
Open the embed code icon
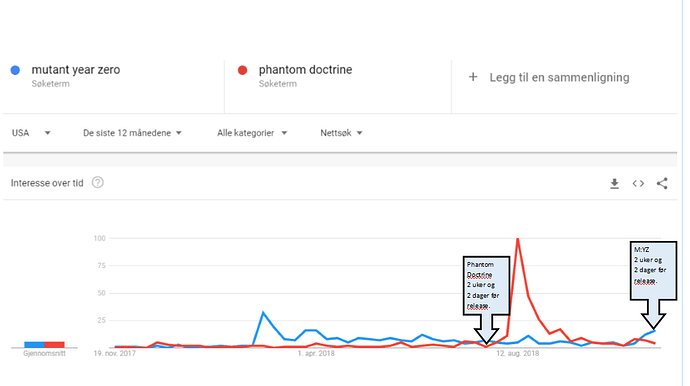tap(638, 184)
